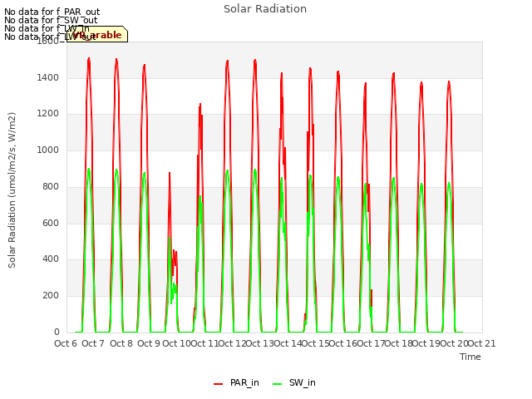The height and width of the screenshot is (399, 532).
Task: Click the Oct 7 x-axis tick label
Action: pos(93,343)
